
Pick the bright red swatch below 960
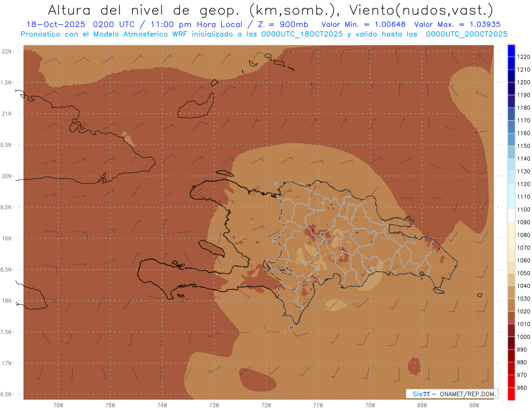coord(511,394)
